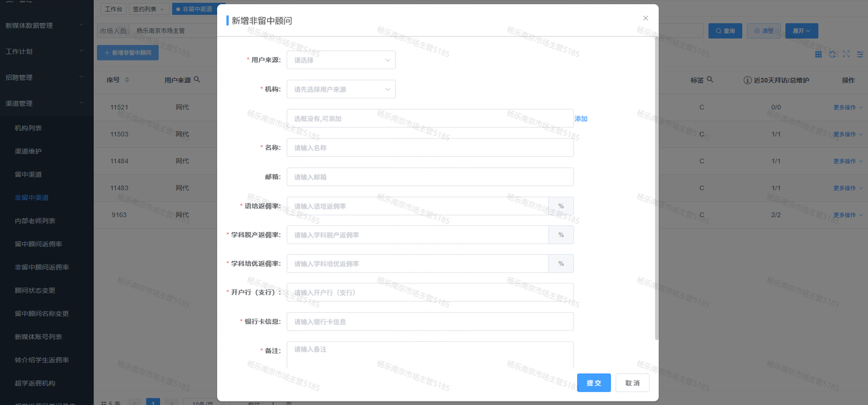868x405 pixels.
Task: Click the 取消 cancel button
Action: point(632,383)
